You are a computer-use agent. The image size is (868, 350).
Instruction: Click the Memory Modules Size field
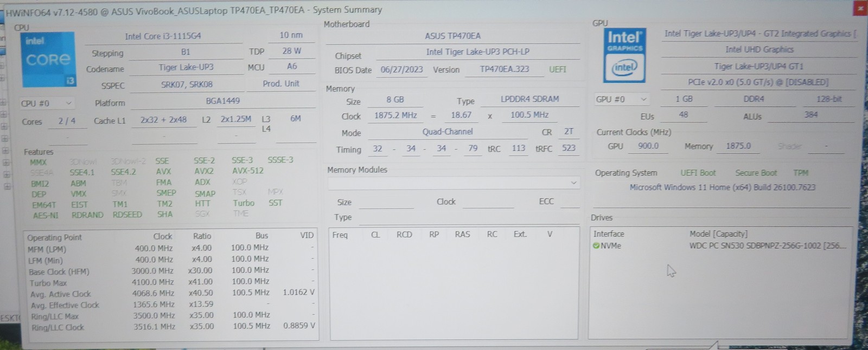click(x=386, y=203)
